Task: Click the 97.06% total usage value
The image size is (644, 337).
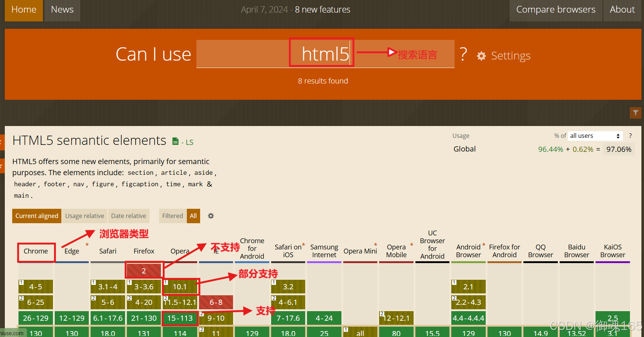Action: 619,149
